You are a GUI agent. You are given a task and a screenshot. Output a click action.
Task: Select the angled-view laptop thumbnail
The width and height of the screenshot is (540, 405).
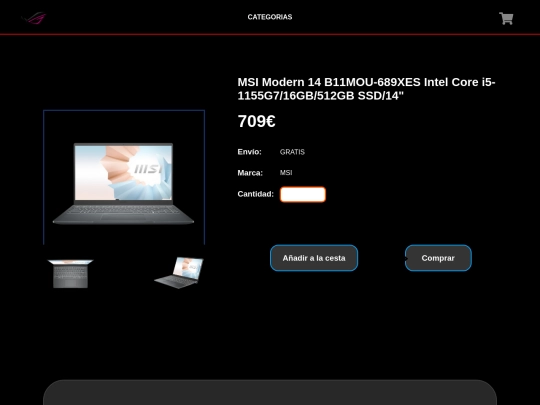(x=179, y=272)
